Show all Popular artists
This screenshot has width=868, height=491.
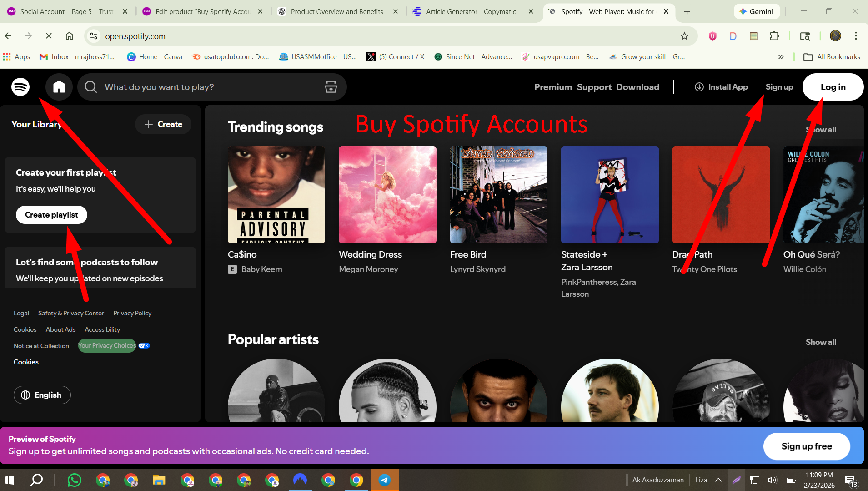click(x=821, y=342)
